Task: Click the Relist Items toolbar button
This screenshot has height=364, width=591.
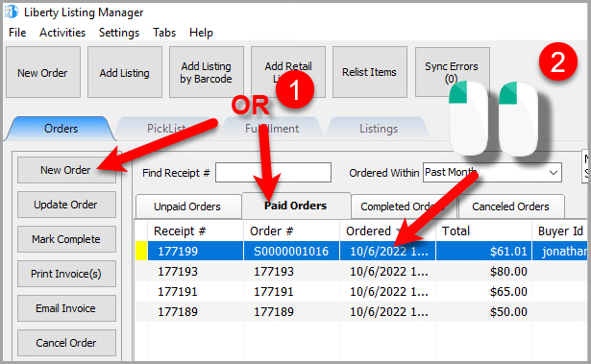Action: (x=370, y=72)
